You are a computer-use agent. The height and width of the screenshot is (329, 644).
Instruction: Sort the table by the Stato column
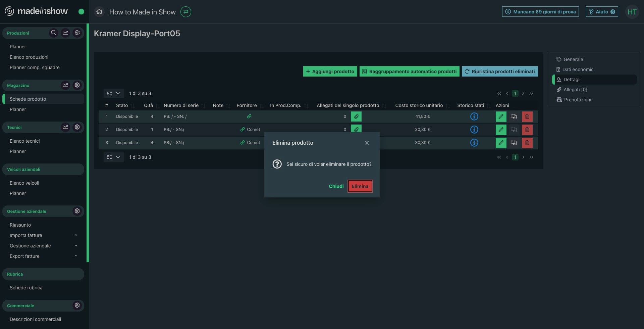tap(125, 105)
